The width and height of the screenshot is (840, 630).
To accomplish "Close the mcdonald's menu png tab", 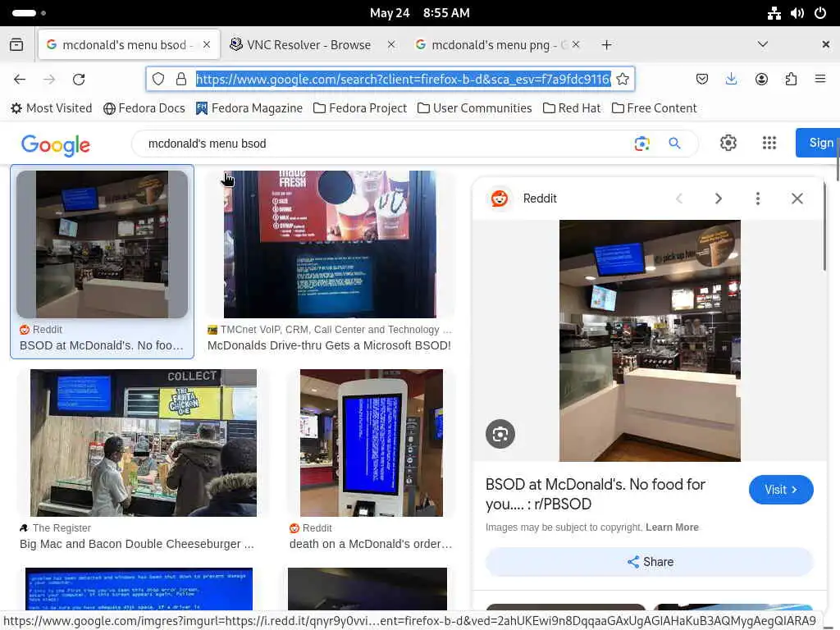I will pyautogui.click(x=576, y=45).
